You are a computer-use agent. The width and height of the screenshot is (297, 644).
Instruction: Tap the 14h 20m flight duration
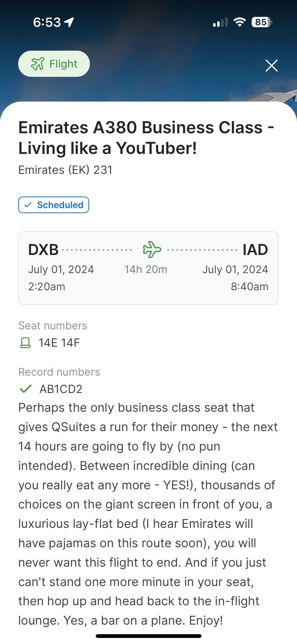point(146,269)
